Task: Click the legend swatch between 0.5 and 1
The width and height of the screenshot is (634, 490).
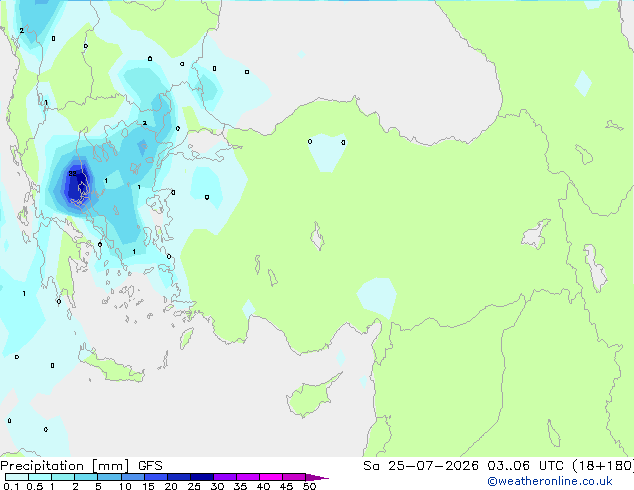Action: pyautogui.click(x=40, y=477)
